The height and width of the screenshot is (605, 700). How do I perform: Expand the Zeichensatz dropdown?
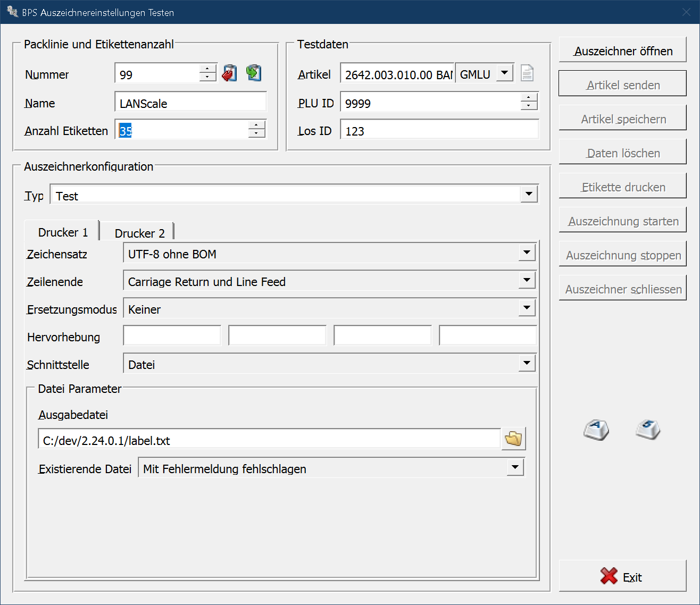[527, 253]
